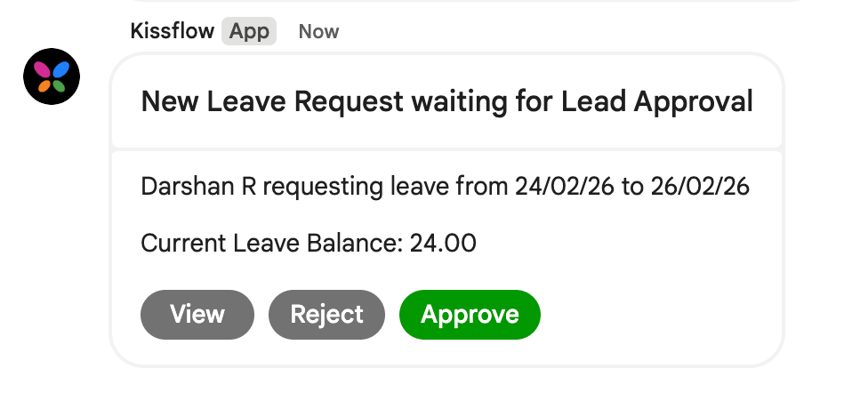This screenshot has height=409, width=868.
Task: Click empty card space right of Approve
Action: click(658, 314)
